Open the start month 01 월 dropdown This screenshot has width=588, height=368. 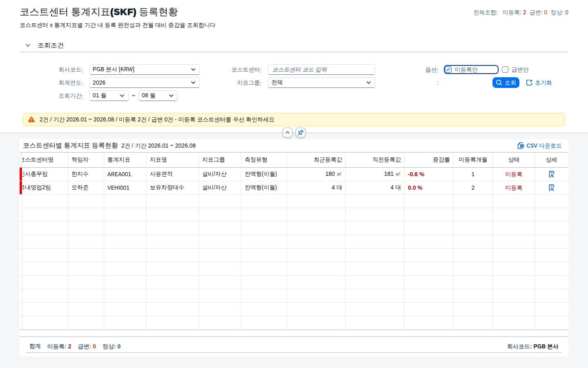pos(109,96)
